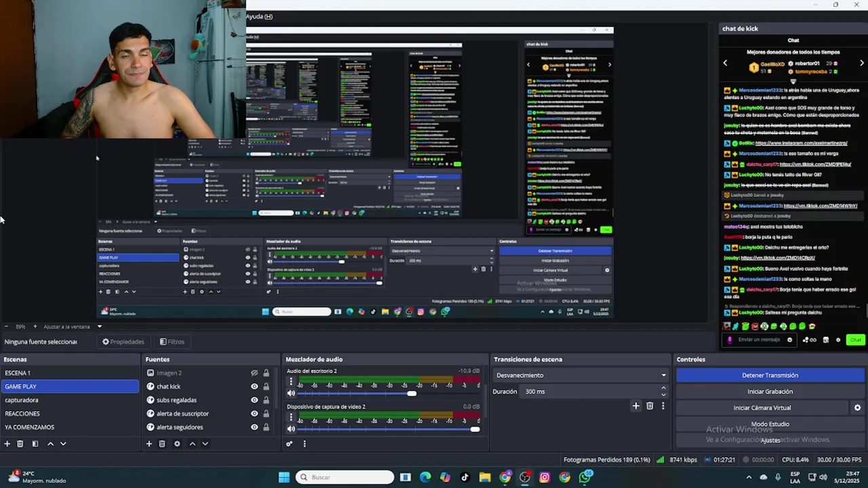Move the scene up in Escenas

coord(50,444)
